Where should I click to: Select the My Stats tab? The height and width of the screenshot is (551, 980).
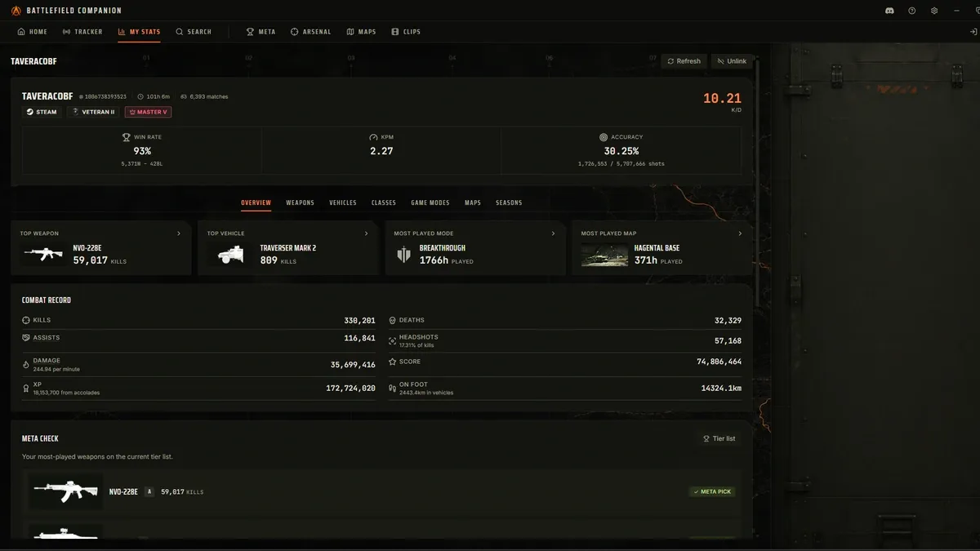pos(139,32)
